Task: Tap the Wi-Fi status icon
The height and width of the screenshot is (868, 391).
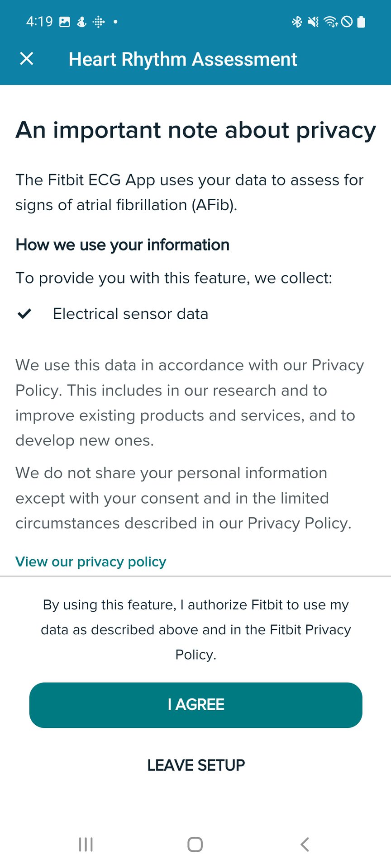Action: [331, 21]
